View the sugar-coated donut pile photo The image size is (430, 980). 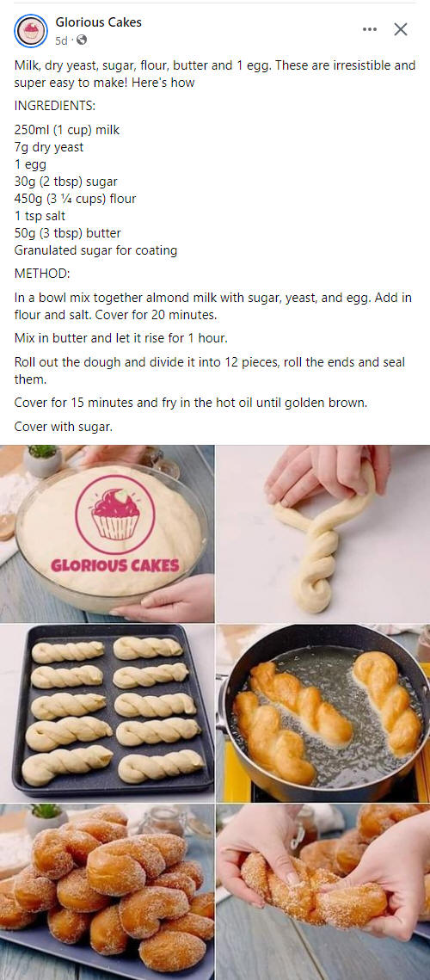(x=107, y=892)
